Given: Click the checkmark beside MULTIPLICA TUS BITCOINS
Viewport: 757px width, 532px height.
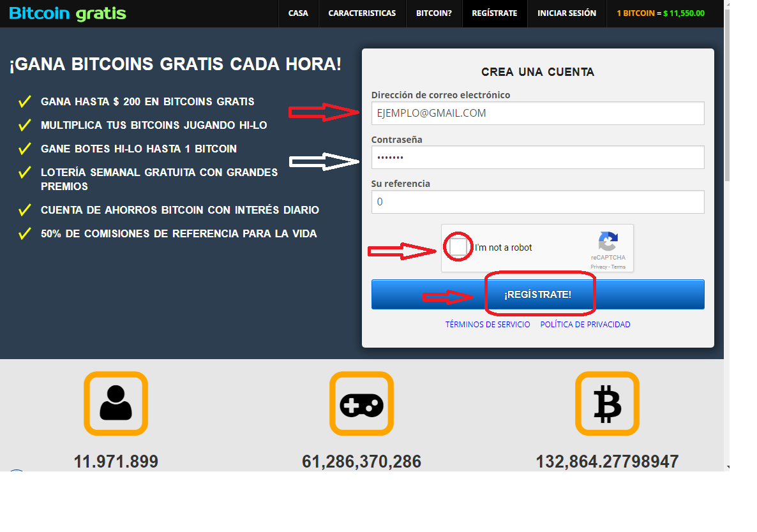Looking at the screenshot, I should point(25,125).
